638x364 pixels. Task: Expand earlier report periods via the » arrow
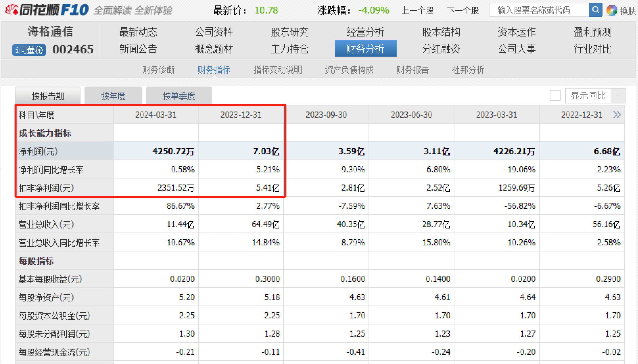618,115
